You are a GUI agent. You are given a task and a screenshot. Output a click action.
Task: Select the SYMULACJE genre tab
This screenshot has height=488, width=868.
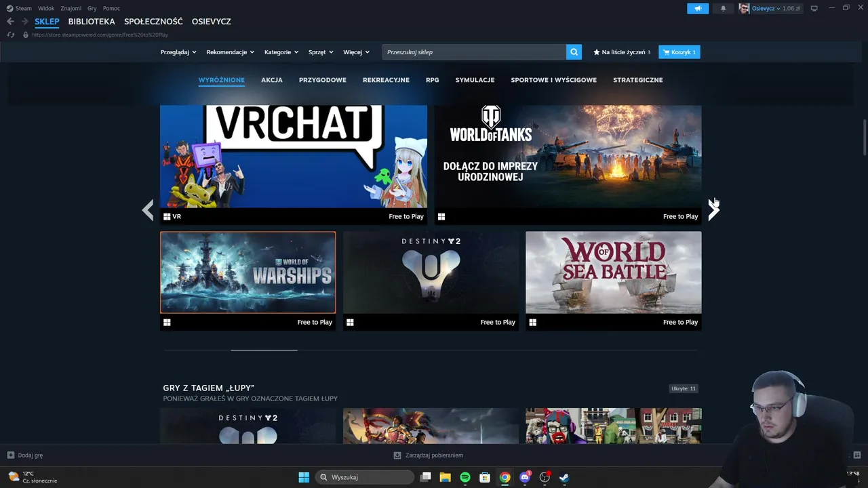coord(475,80)
